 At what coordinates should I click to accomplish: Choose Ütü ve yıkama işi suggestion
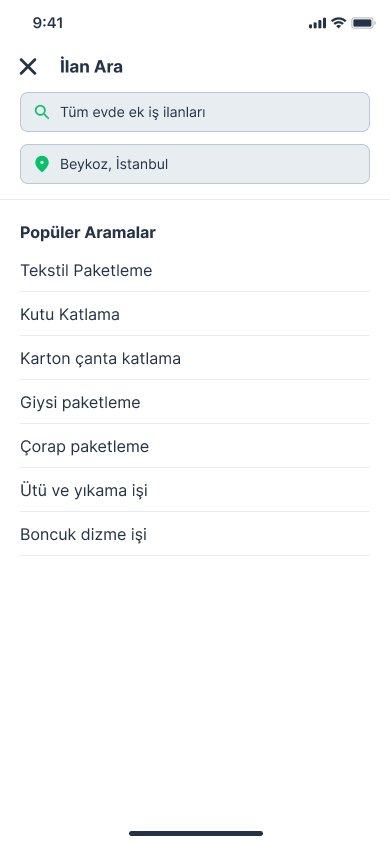[x=195, y=491]
